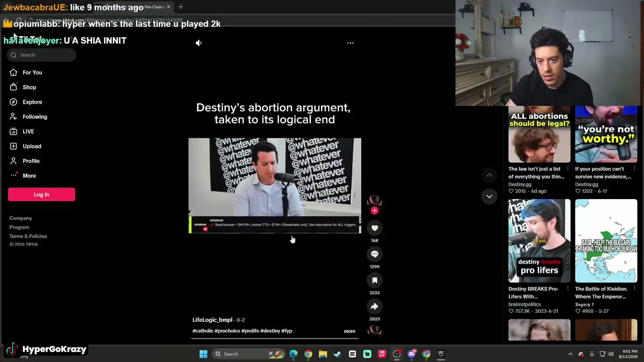Go to next video with down arrow
644x362 pixels.
coord(489,197)
